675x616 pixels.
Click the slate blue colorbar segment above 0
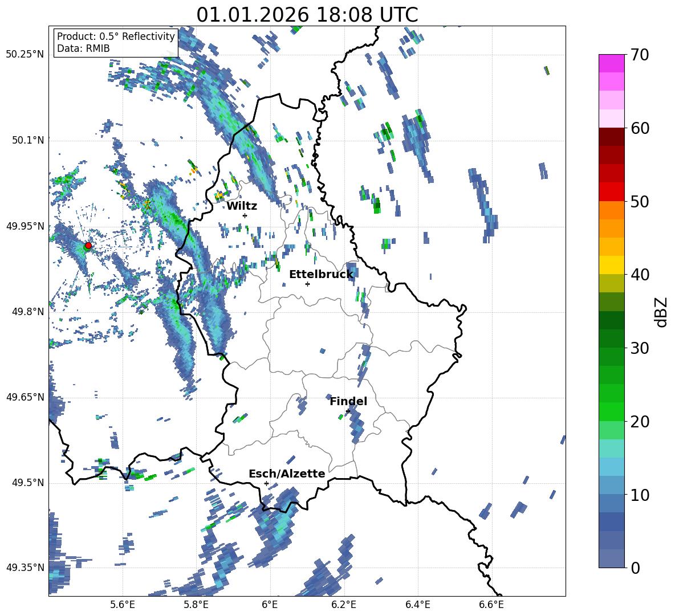coord(611,558)
